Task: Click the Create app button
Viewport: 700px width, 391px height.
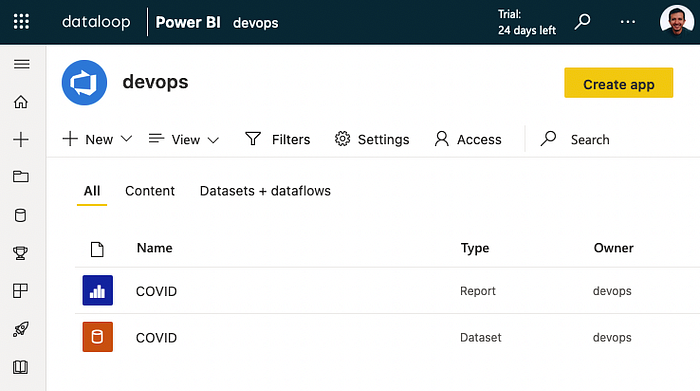Action: pyautogui.click(x=618, y=83)
